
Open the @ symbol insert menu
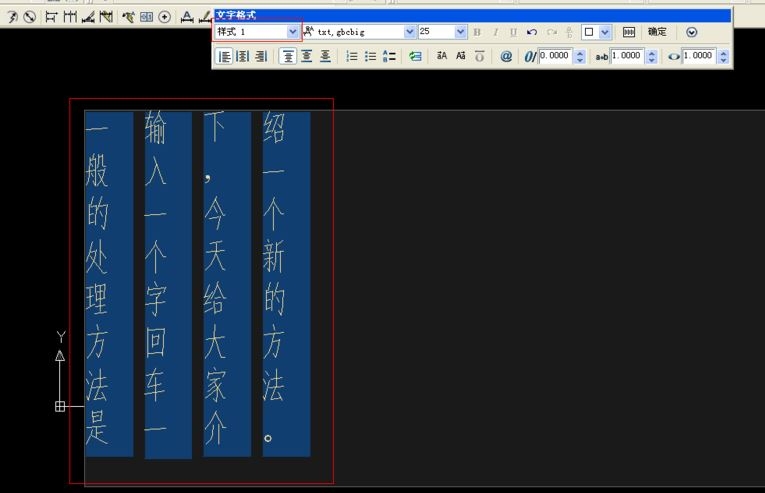tap(506, 56)
